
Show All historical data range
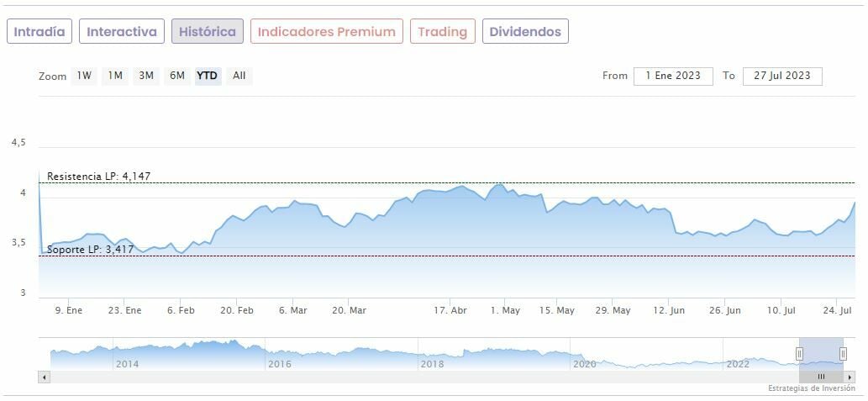click(239, 76)
